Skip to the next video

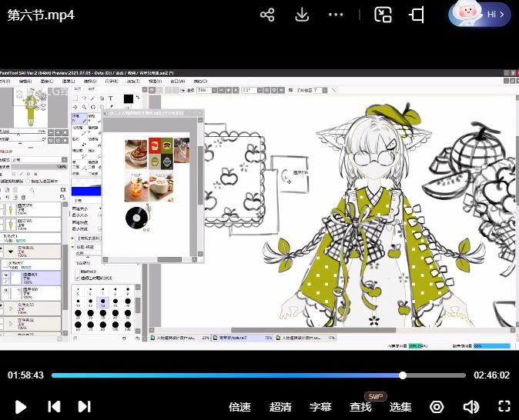84,407
